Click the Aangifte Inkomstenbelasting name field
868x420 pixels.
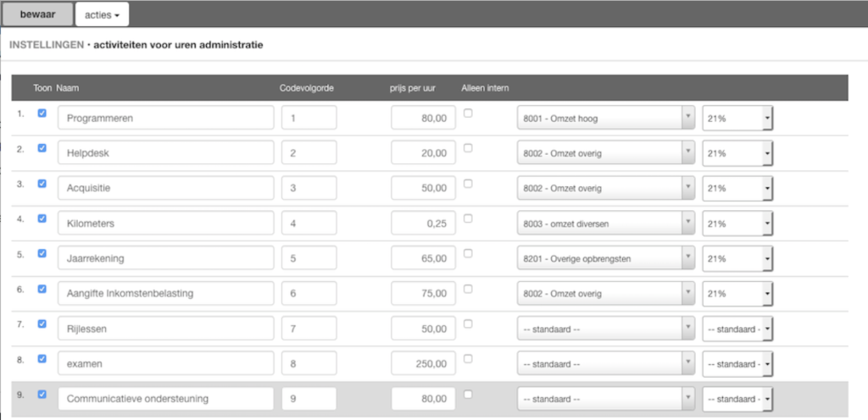pos(165,294)
